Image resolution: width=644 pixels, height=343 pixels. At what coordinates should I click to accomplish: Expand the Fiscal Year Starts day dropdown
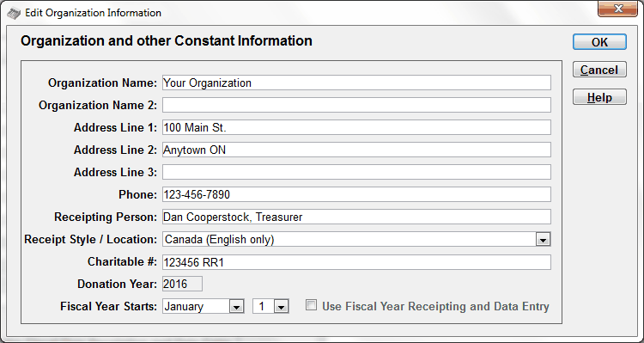[281, 307]
